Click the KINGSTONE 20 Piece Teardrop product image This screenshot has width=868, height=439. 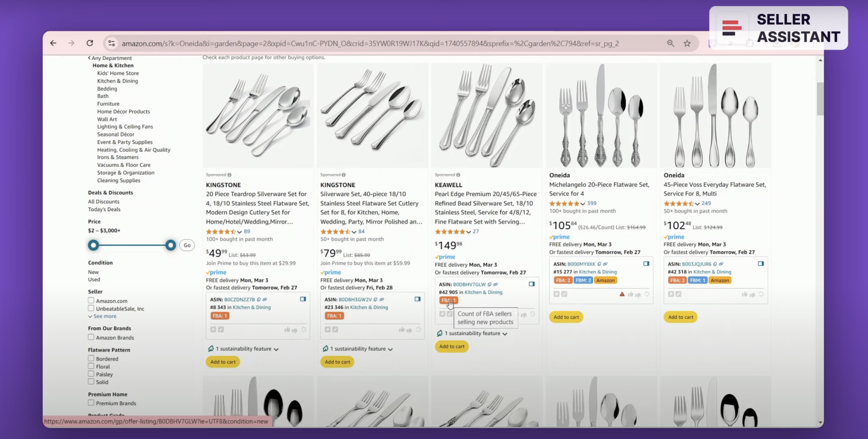pyautogui.click(x=258, y=116)
